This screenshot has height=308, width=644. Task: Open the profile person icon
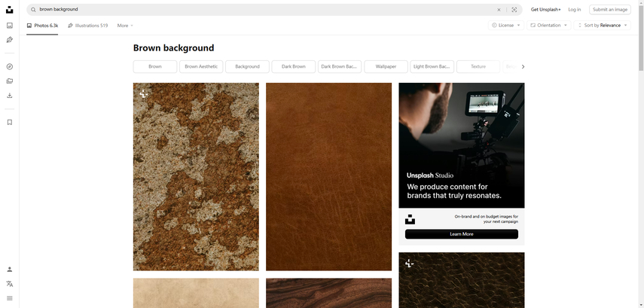click(10, 270)
